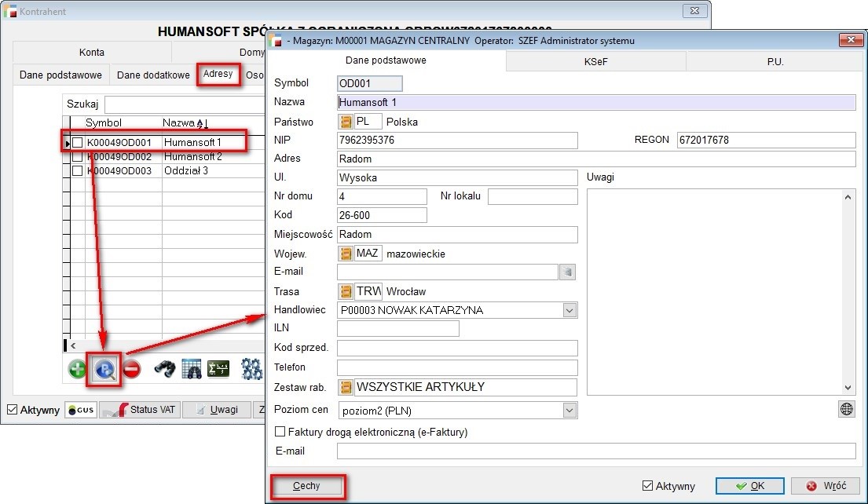Click the Uwagi scrollbar up arrow

[x=848, y=197]
